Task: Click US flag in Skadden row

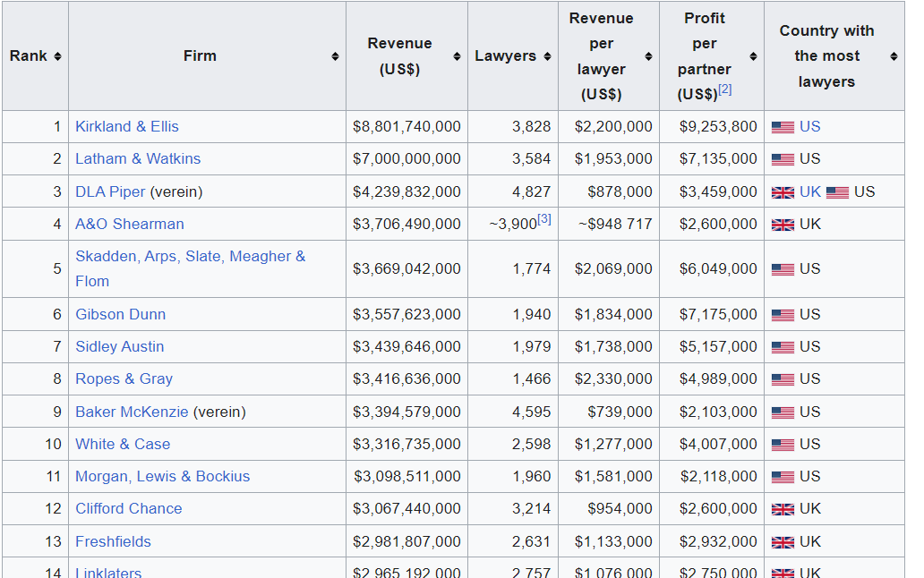Action: coord(783,269)
